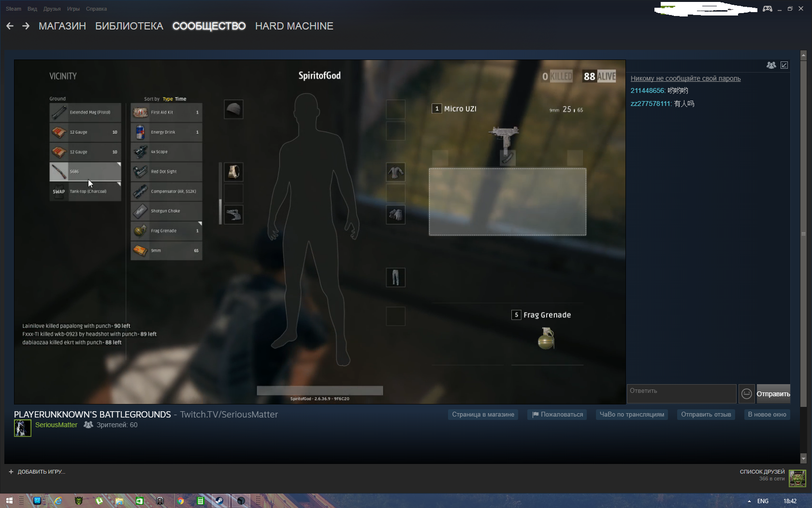Click the ДОБАВИТЬ ИГРУ... label

(x=42, y=472)
